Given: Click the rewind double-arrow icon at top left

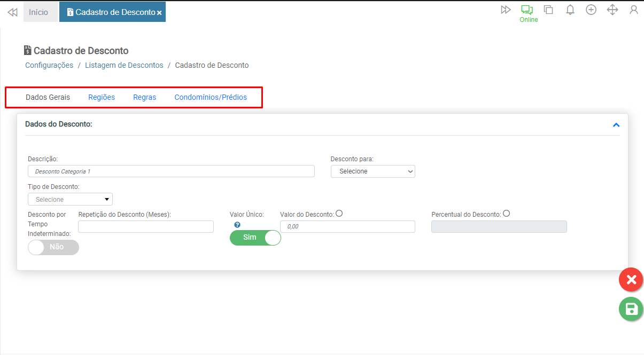Looking at the screenshot, I should [x=12, y=12].
